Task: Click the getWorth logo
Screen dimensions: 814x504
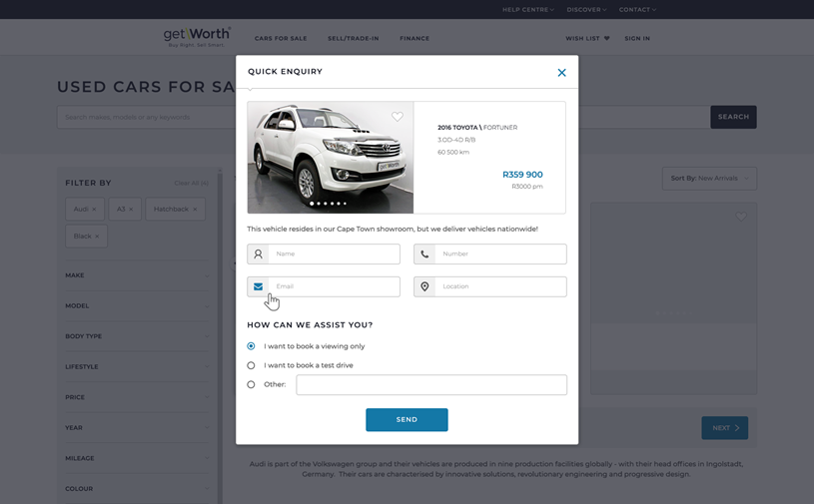Action: [x=197, y=37]
